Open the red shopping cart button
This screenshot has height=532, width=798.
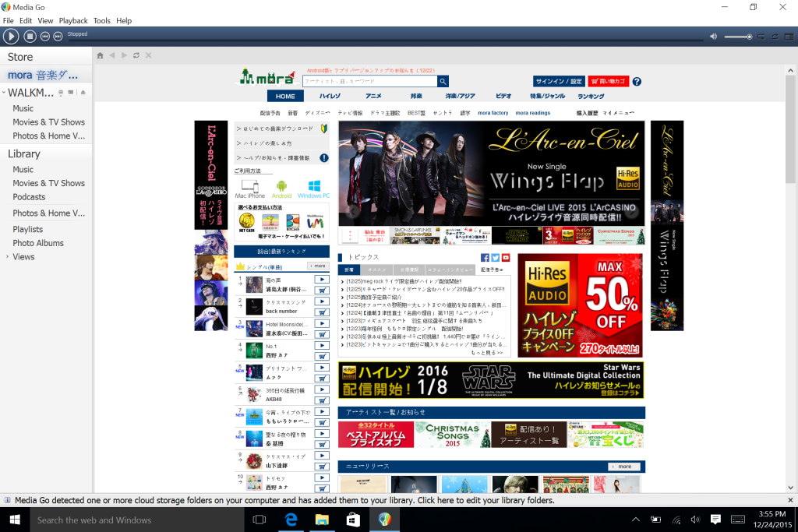(x=608, y=81)
